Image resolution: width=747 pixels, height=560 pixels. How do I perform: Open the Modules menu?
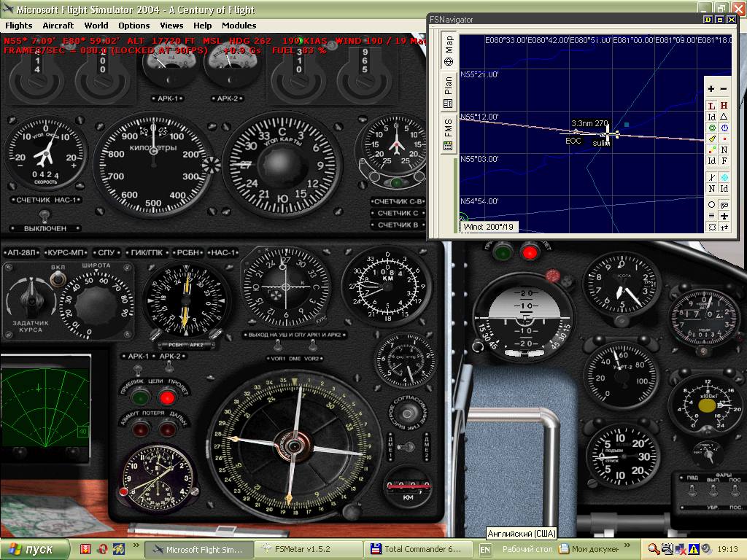[x=239, y=26]
